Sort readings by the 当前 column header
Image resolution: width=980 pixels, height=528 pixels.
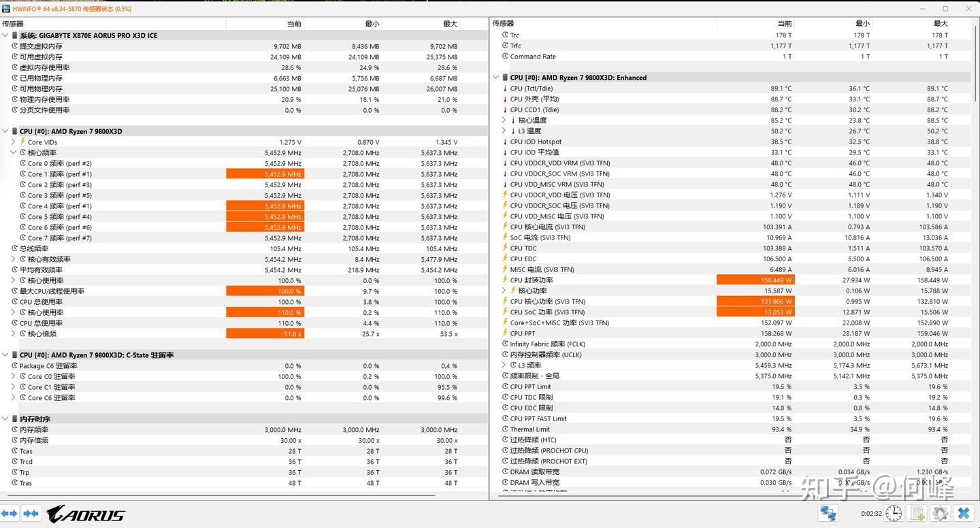point(294,22)
